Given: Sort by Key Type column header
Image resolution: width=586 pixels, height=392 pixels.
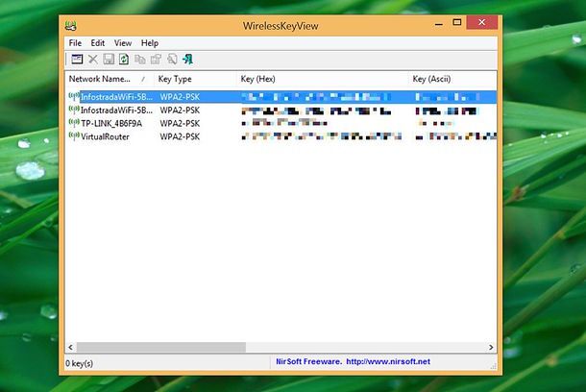Looking at the screenshot, I should click(x=195, y=79).
